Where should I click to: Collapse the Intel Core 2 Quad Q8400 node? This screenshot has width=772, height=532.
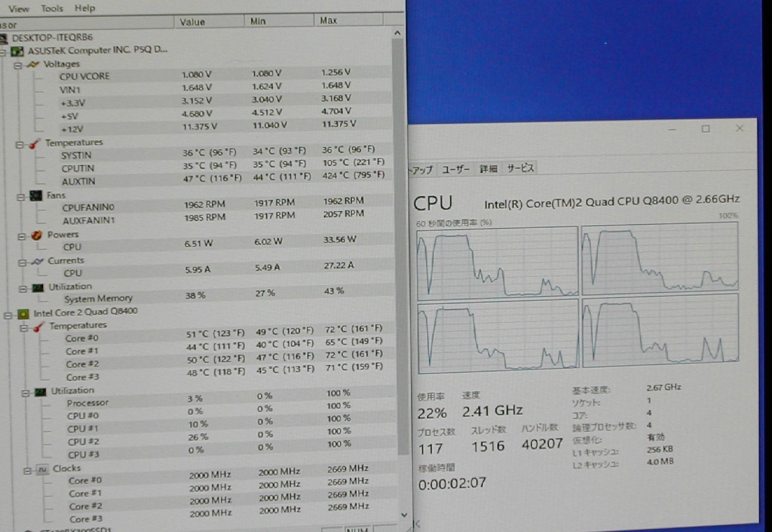click(8, 315)
